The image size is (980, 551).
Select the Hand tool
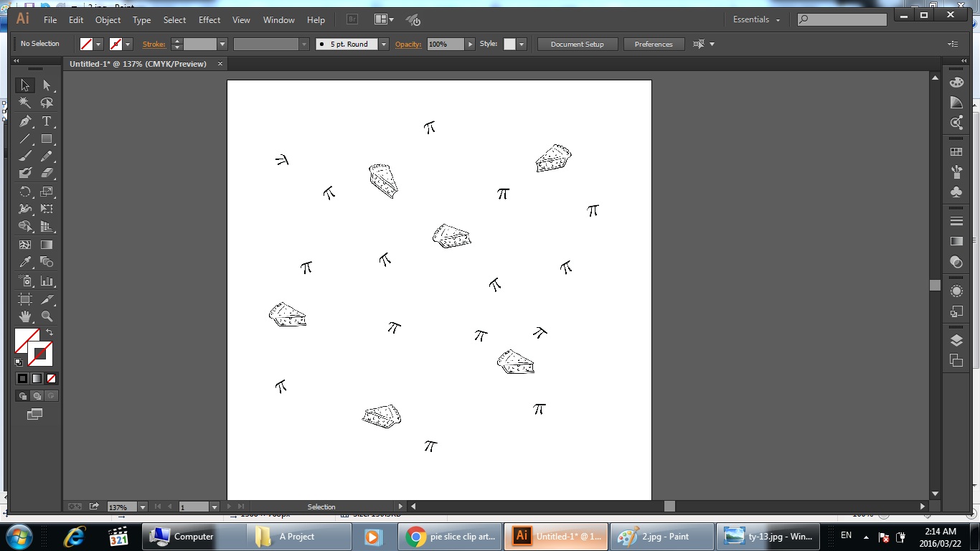tap(25, 316)
